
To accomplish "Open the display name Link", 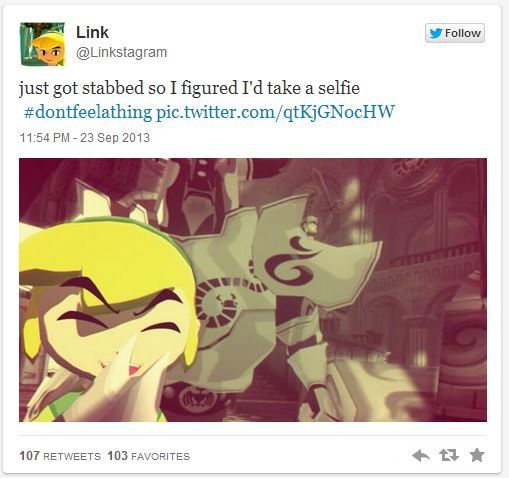I will tap(92, 33).
